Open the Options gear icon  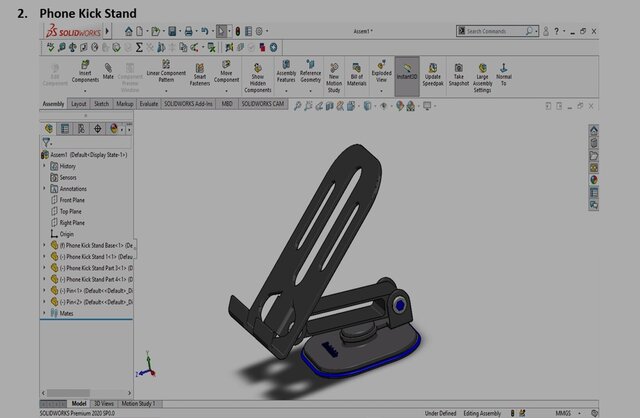pos(259,31)
